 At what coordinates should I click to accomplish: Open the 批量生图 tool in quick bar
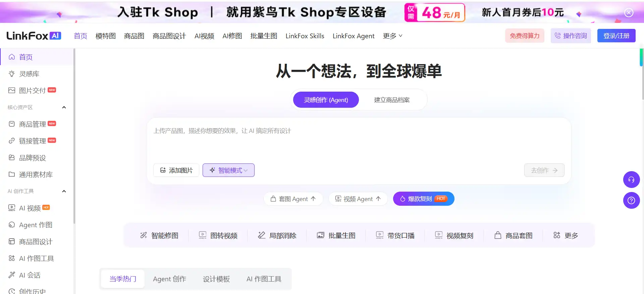click(x=336, y=235)
